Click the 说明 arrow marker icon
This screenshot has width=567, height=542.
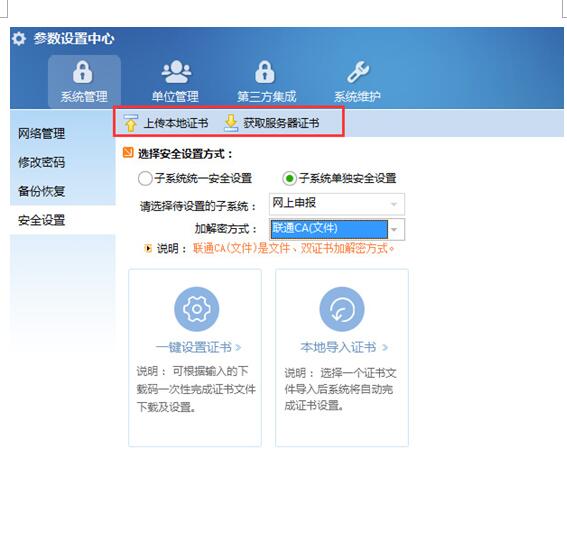[148, 248]
